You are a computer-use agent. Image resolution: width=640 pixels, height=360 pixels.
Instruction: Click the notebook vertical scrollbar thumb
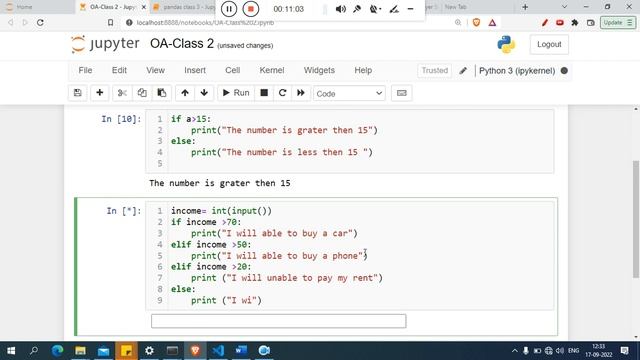click(x=636, y=219)
